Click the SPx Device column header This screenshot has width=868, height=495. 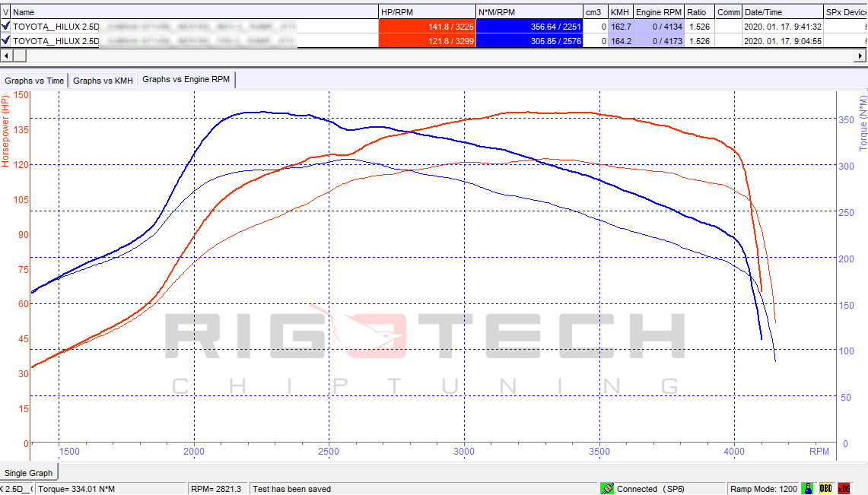(846, 11)
